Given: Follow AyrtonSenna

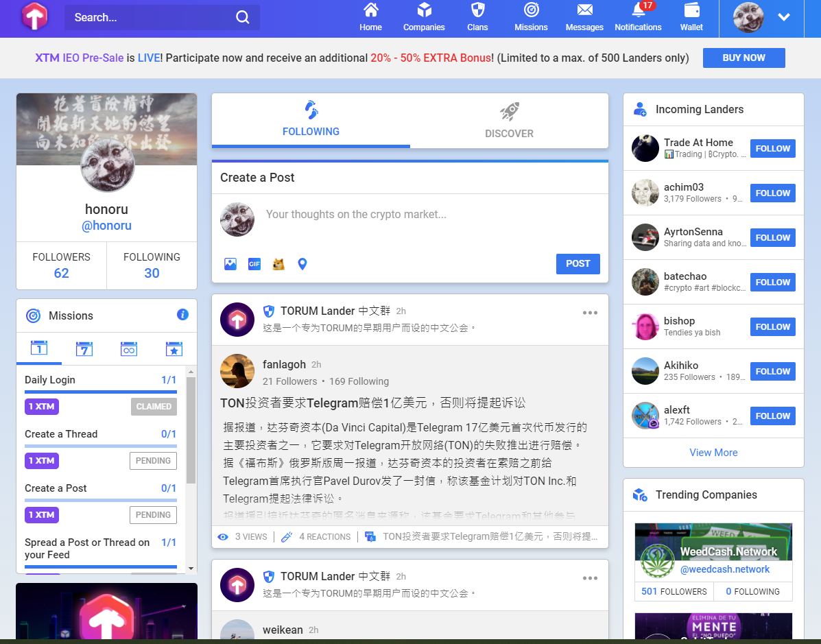Looking at the screenshot, I should pos(773,238).
